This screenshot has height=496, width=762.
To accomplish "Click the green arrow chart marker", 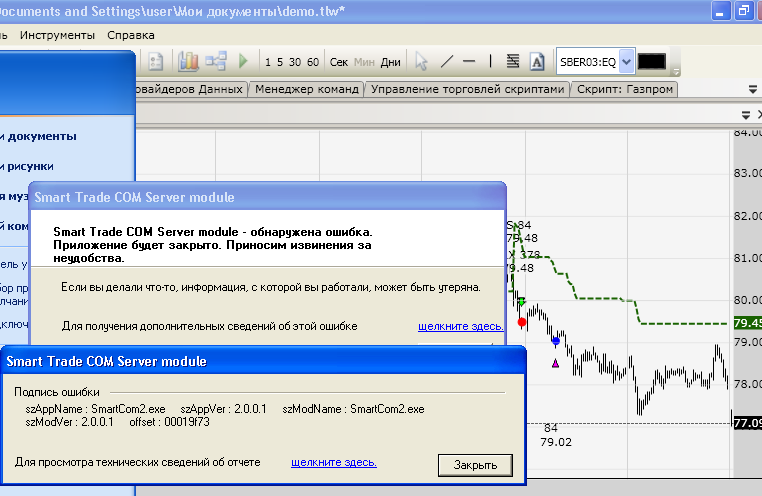I will pyautogui.click(x=521, y=302).
